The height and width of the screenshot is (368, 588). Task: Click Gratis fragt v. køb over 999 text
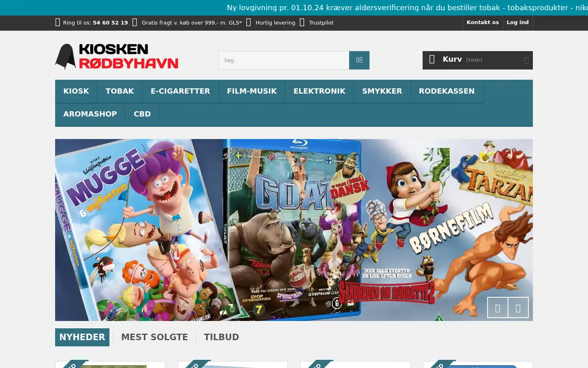coord(192,23)
